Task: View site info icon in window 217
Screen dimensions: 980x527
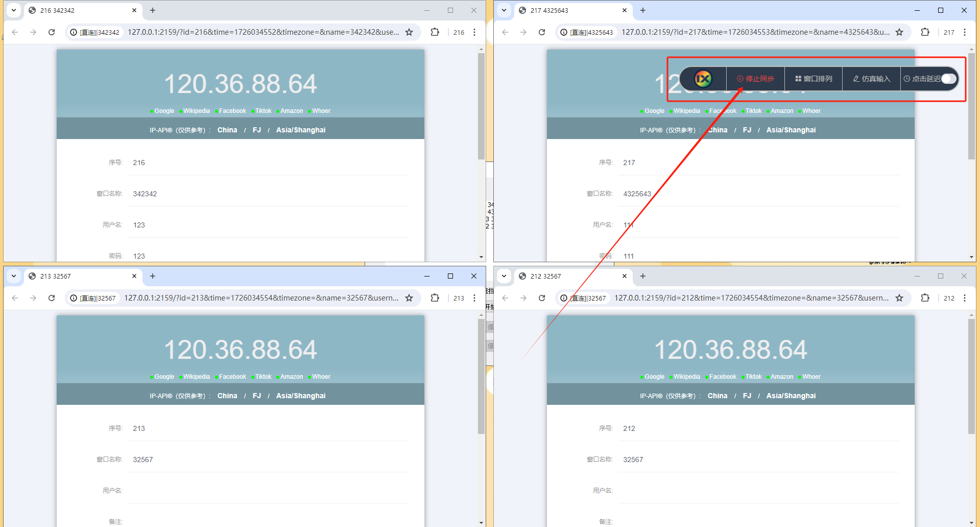Action: tap(564, 32)
